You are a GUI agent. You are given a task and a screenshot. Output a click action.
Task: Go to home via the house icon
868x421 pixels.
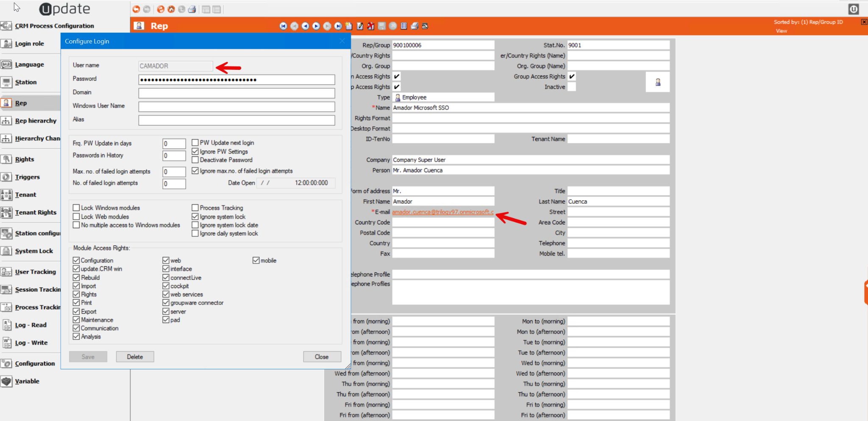pyautogui.click(x=171, y=9)
